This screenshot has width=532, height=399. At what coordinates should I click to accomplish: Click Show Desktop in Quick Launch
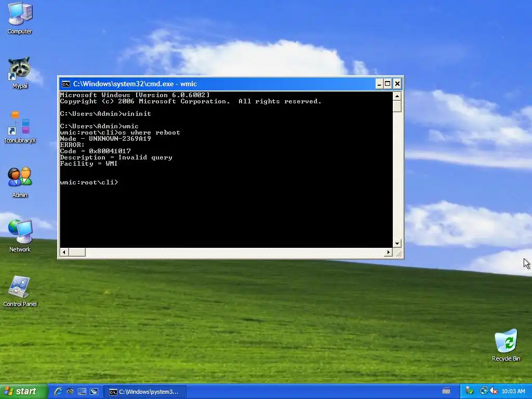(82, 392)
